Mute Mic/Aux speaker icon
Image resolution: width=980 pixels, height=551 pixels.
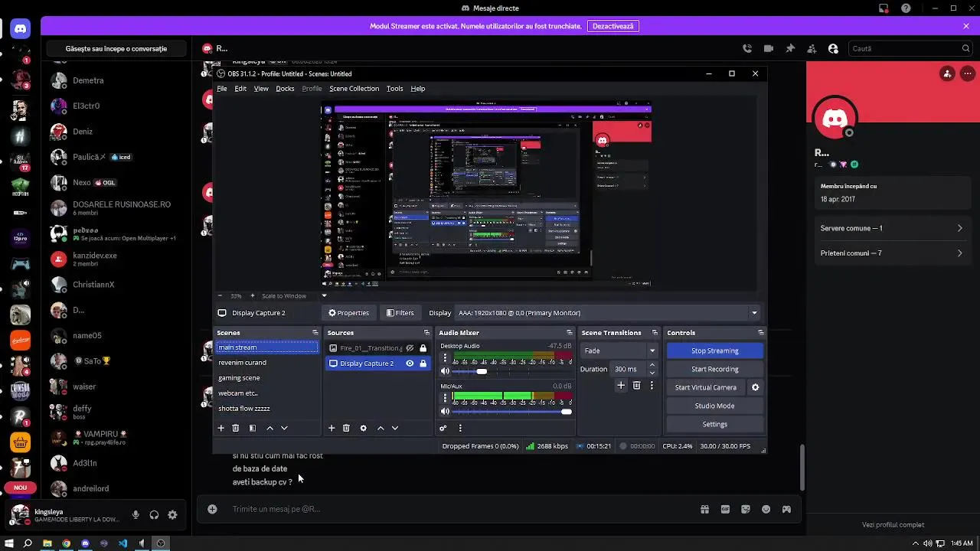click(x=445, y=412)
